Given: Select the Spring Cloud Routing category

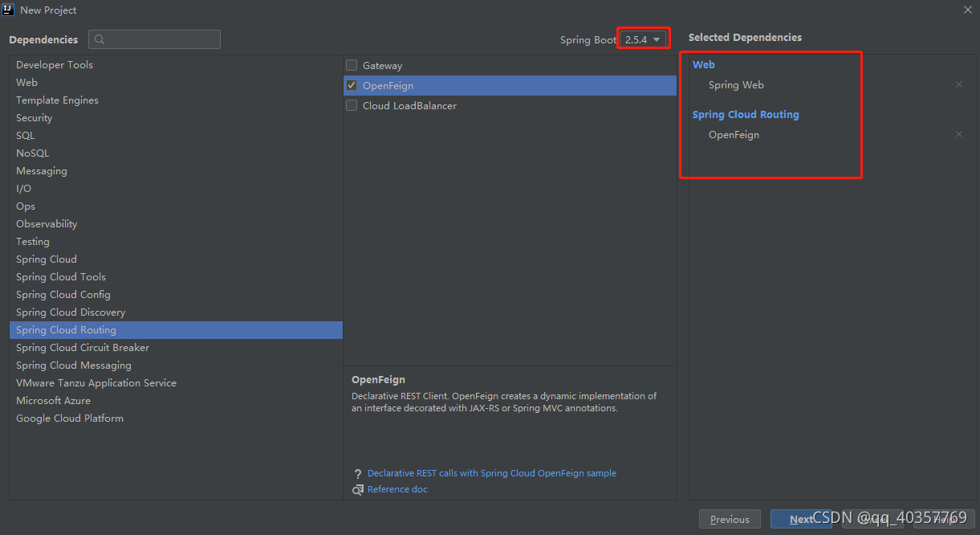Looking at the screenshot, I should [x=176, y=330].
